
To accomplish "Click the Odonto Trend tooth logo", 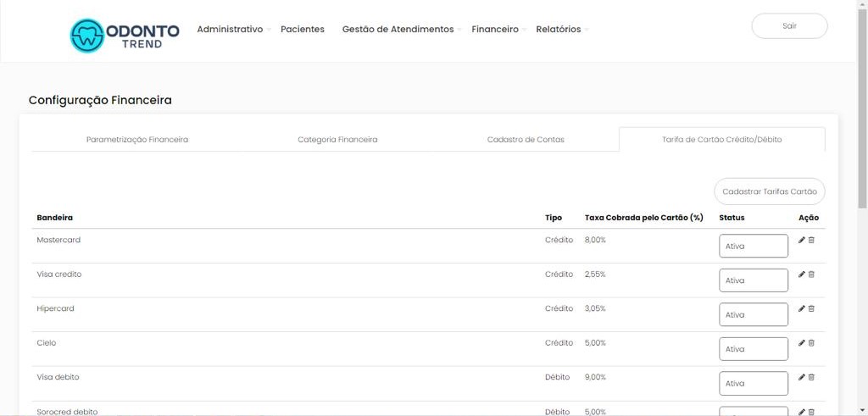I will pyautogui.click(x=86, y=36).
